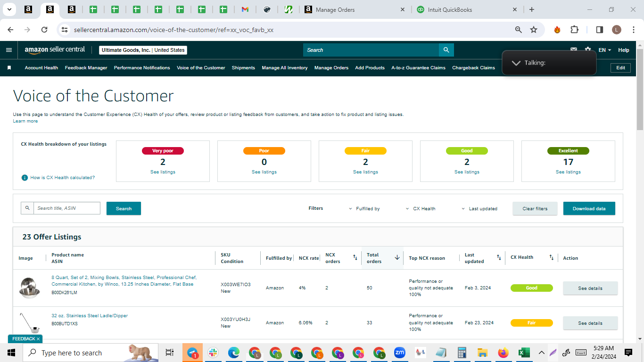Switch to the Manage Orders browser tab
Screen dimensions: 644x362
[355, 9]
